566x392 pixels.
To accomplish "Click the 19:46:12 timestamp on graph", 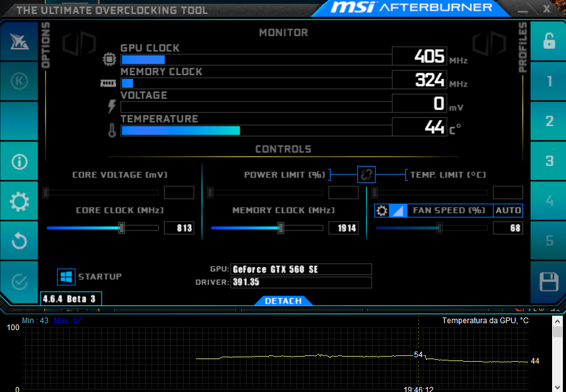I will pyautogui.click(x=418, y=389).
